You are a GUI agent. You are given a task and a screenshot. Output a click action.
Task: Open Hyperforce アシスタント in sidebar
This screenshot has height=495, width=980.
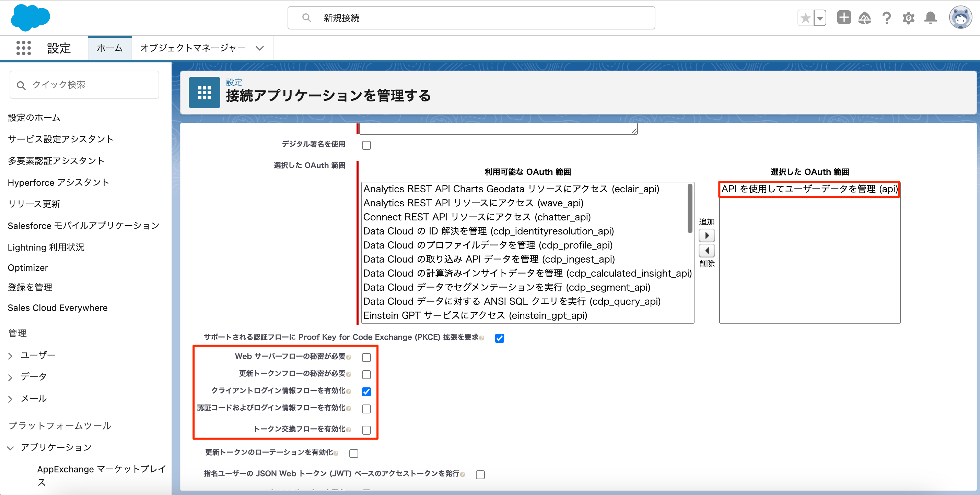pos(59,182)
